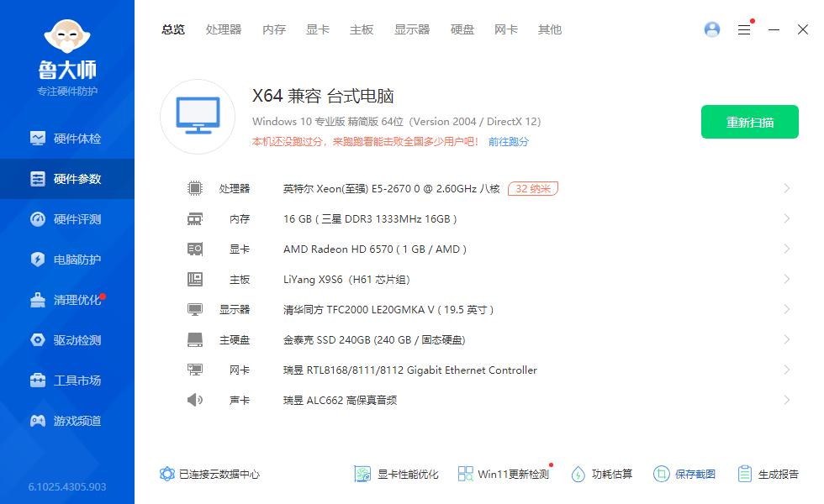Open the 工具市场 toolbox icon
Viewport: 824px width, 504px height.
click(x=38, y=381)
